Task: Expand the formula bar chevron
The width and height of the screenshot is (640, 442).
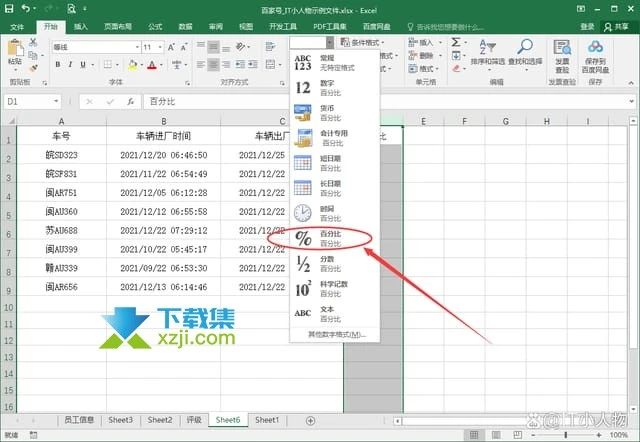Action: [631, 101]
